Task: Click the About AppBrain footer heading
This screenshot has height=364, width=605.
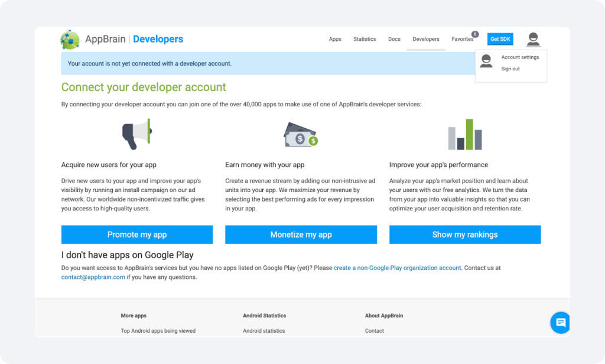Action: pyautogui.click(x=384, y=316)
